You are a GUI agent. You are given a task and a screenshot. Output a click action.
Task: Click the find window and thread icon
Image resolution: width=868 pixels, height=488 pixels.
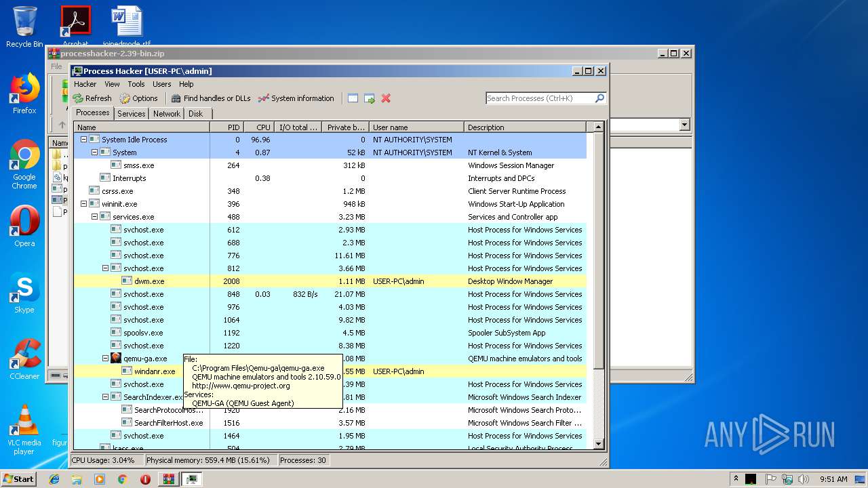[370, 98]
